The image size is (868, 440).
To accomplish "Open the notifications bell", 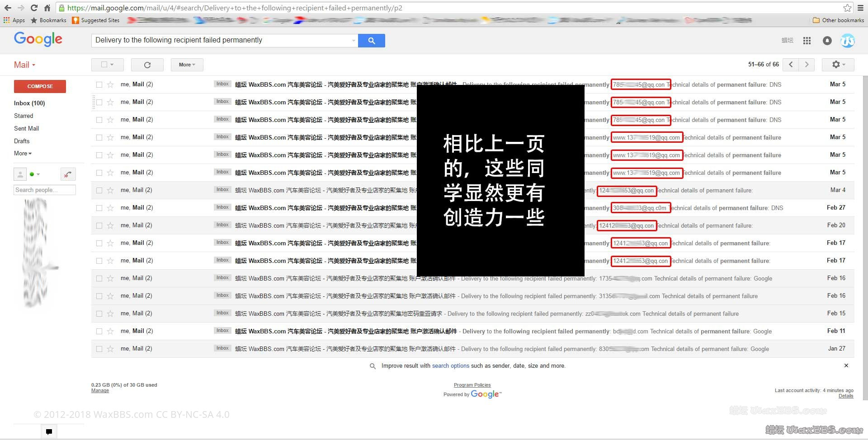I will pyautogui.click(x=827, y=41).
